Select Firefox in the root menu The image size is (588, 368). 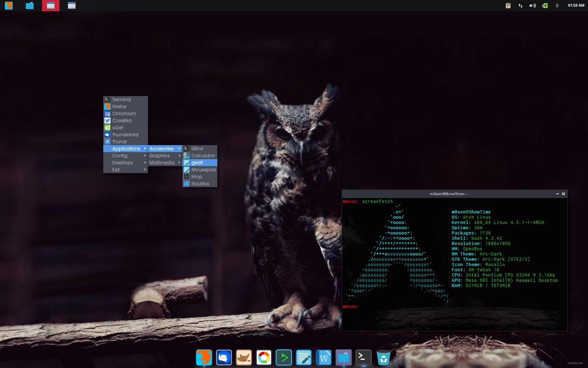pyautogui.click(x=126, y=107)
